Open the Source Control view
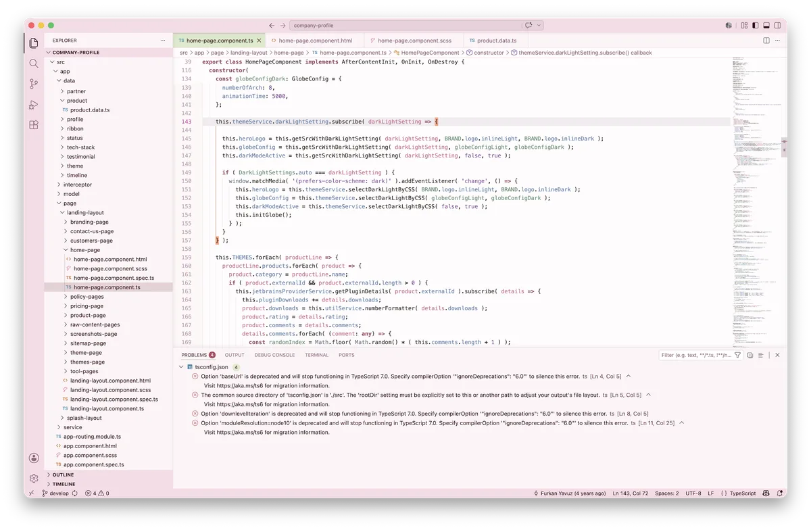 coord(34,84)
